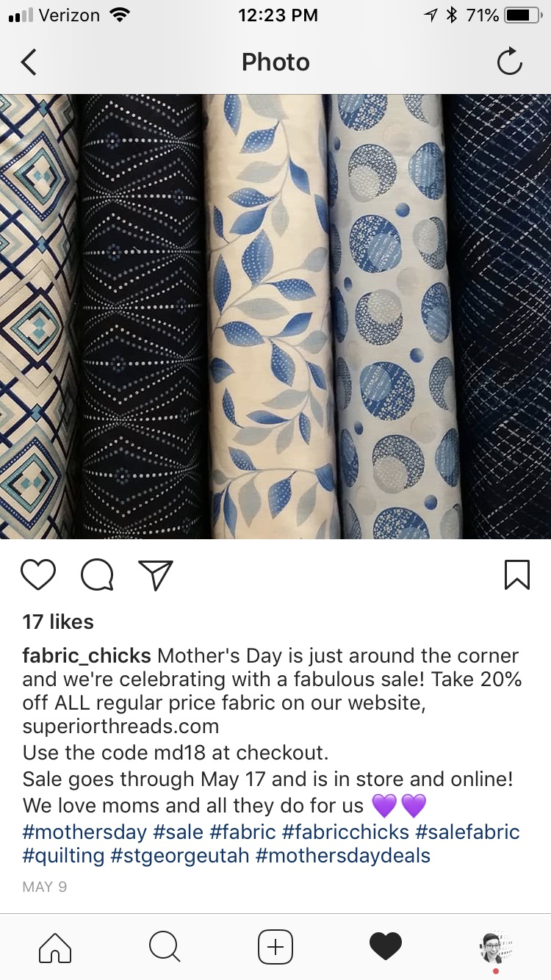Tap the #fabricchicks hashtag
The width and height of the screenshot is (551, 980).
coord(345,832)
